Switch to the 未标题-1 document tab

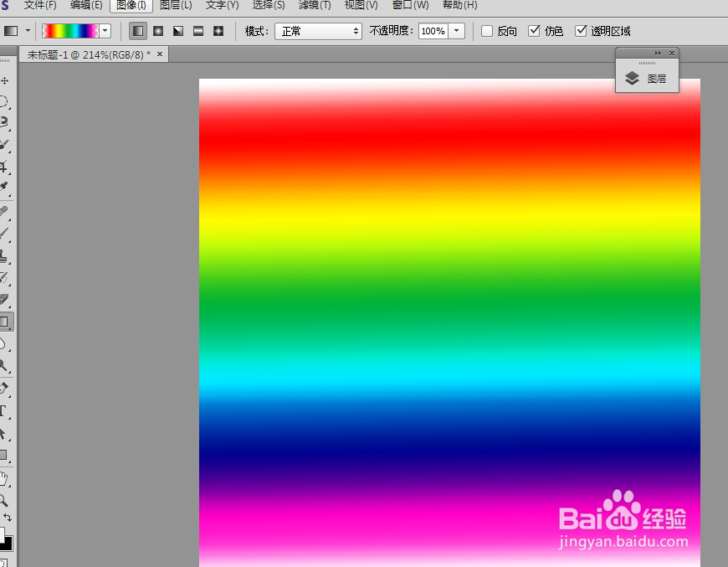coord(89,54)
